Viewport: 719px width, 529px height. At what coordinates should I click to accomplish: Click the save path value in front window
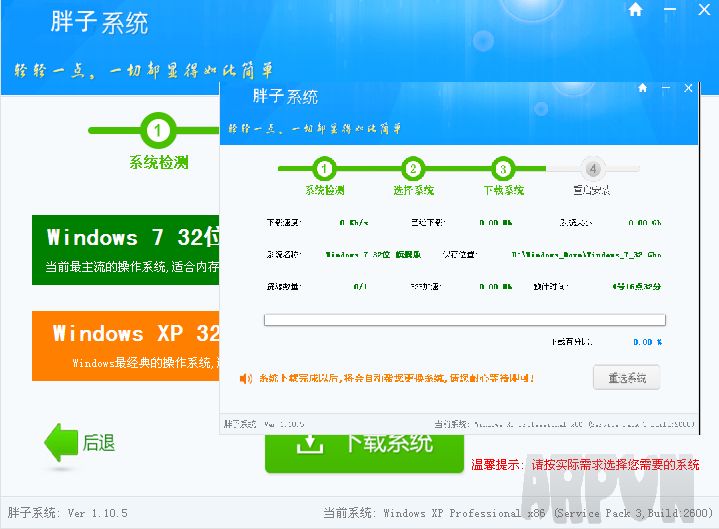[586, 254]
